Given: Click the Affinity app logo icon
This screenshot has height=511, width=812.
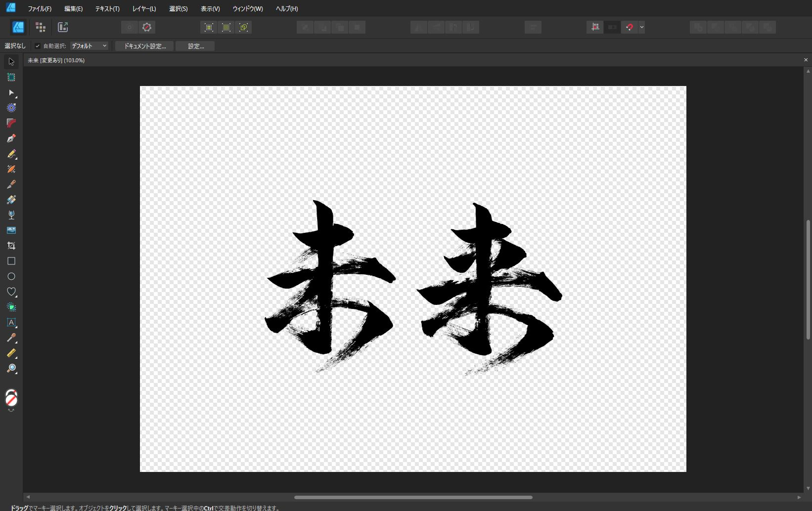Looking at the screenshot, I should [10, 7].
